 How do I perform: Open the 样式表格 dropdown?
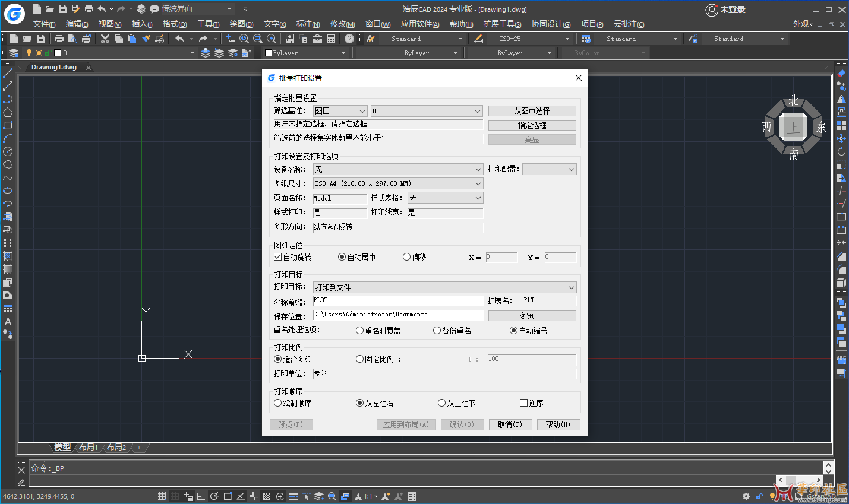click(445, 198)
